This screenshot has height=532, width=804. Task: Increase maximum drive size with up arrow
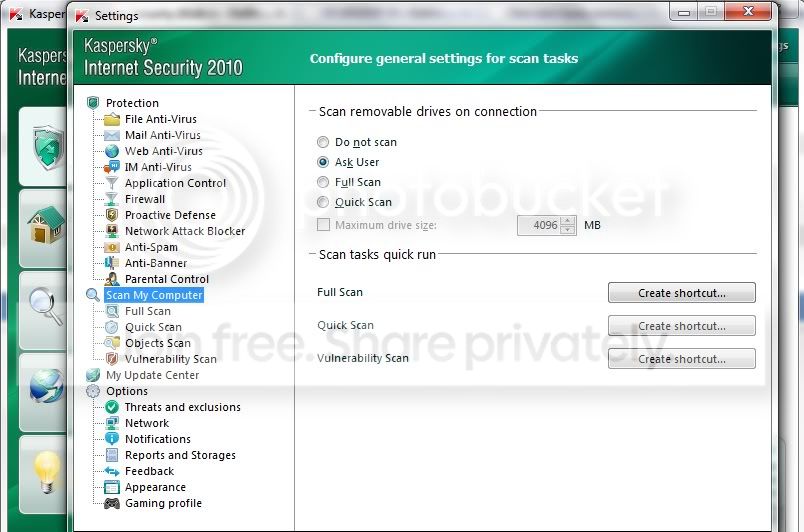(568, 221)
